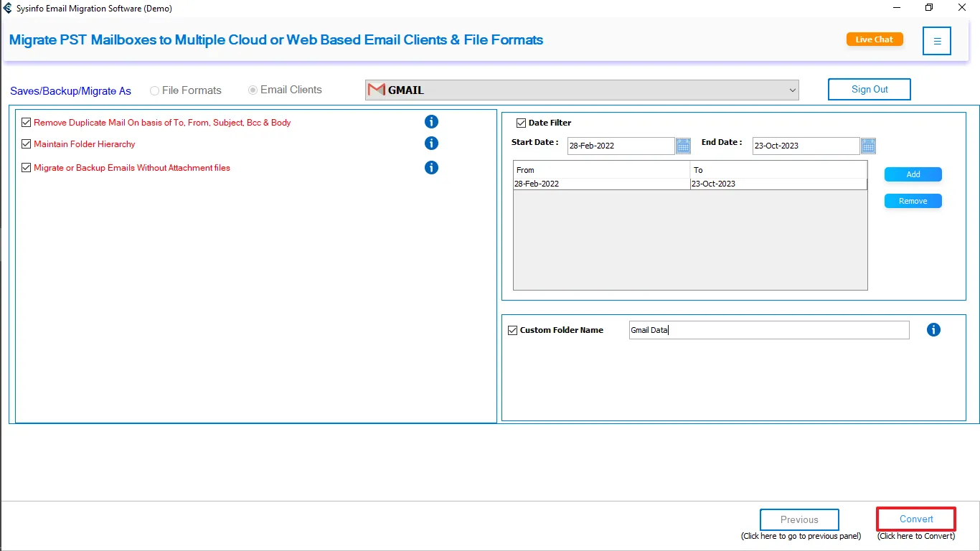Open the Start Date calendar picker
Screen dimensions: 980x551
click(x=683, y=146)
